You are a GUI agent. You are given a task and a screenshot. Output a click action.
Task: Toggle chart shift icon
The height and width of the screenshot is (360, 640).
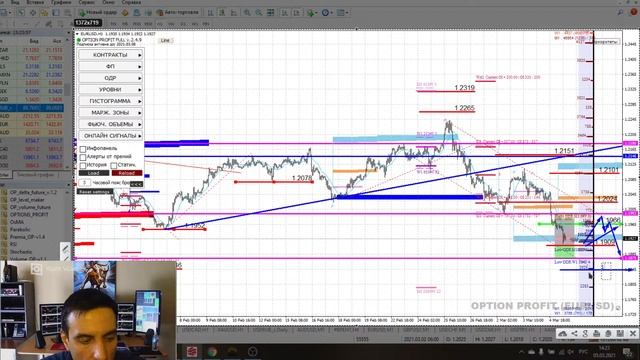click(297, 13)
